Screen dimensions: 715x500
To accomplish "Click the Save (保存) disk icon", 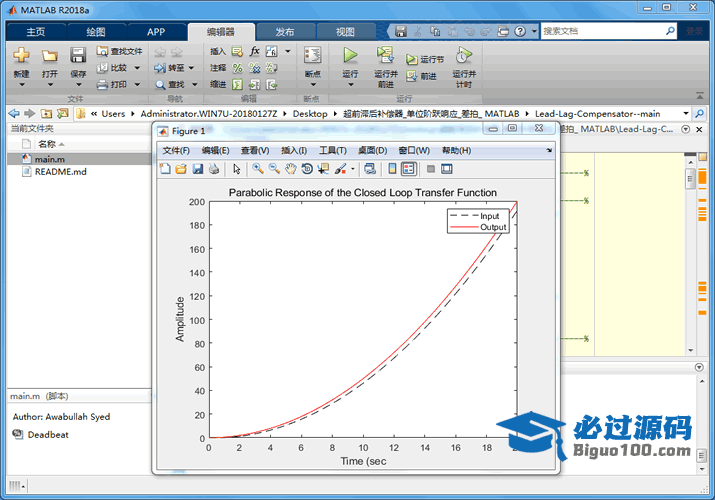I will pos(78,55).
